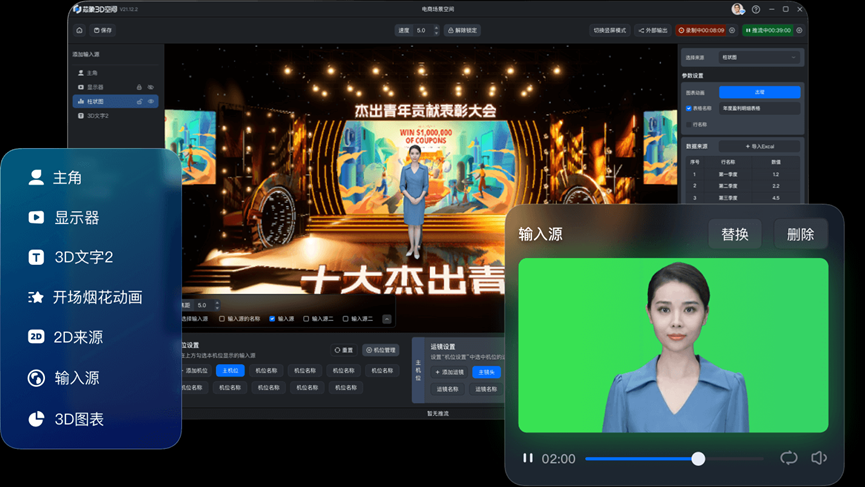Toggle the eye visibility on the 显示器 row
The image size is (865, 487).
click(x=151, y=87)
